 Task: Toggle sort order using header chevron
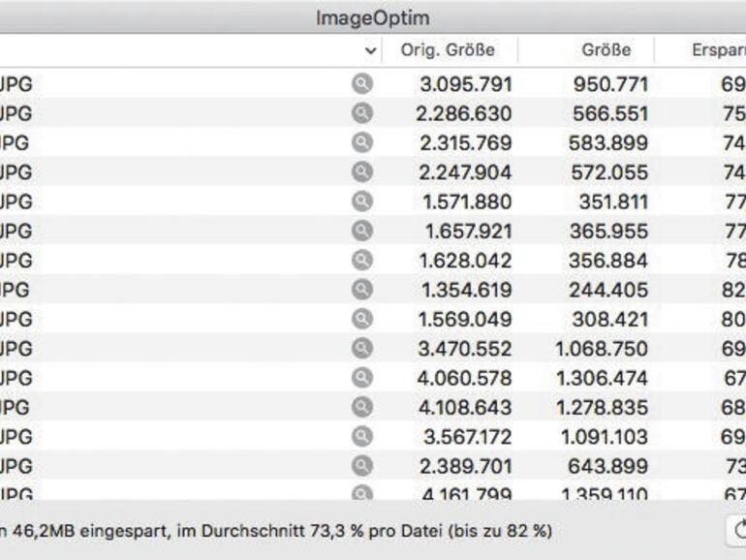(371, 50)
